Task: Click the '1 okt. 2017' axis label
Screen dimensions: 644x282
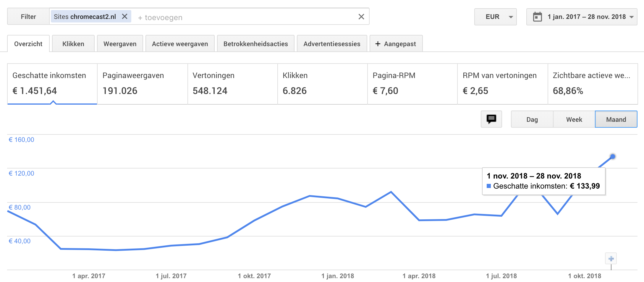Action: [x=254, y=276]
